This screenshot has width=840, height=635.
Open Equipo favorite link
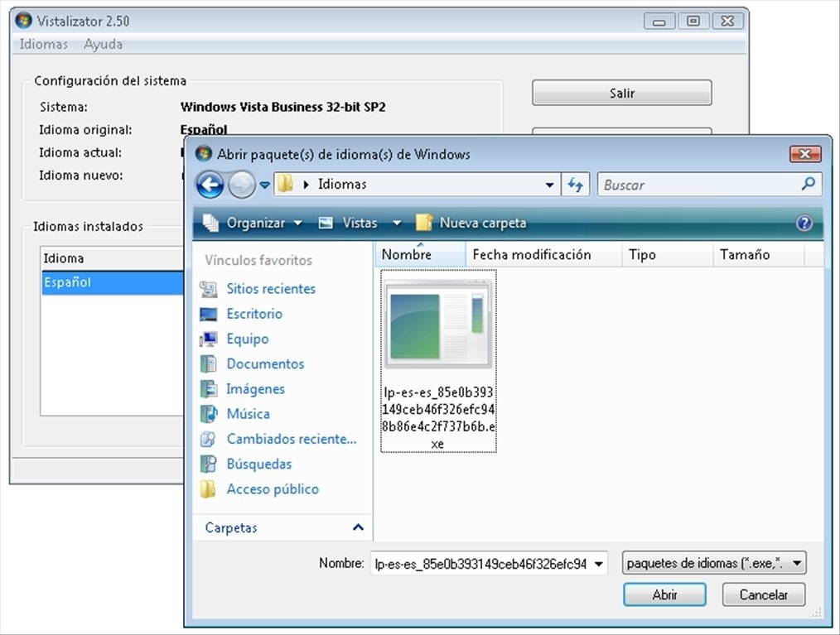[x=248, y=339]
